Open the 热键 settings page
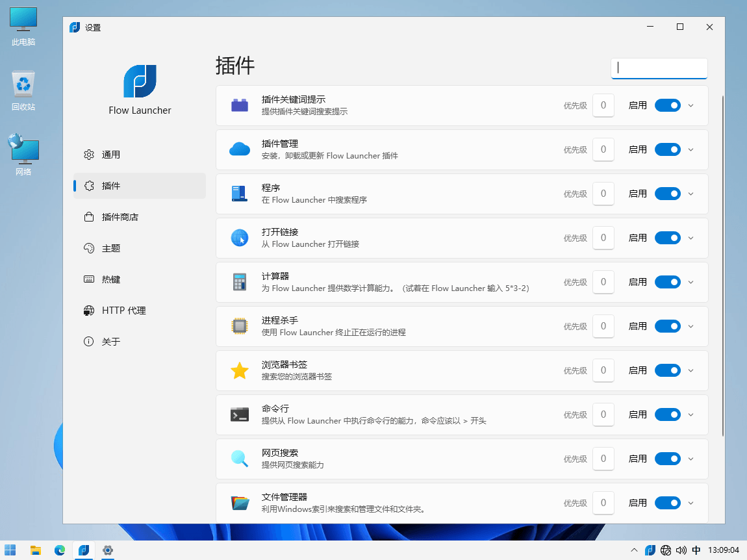The width and height of the screenshot is (747, 560). coord(140,279)
